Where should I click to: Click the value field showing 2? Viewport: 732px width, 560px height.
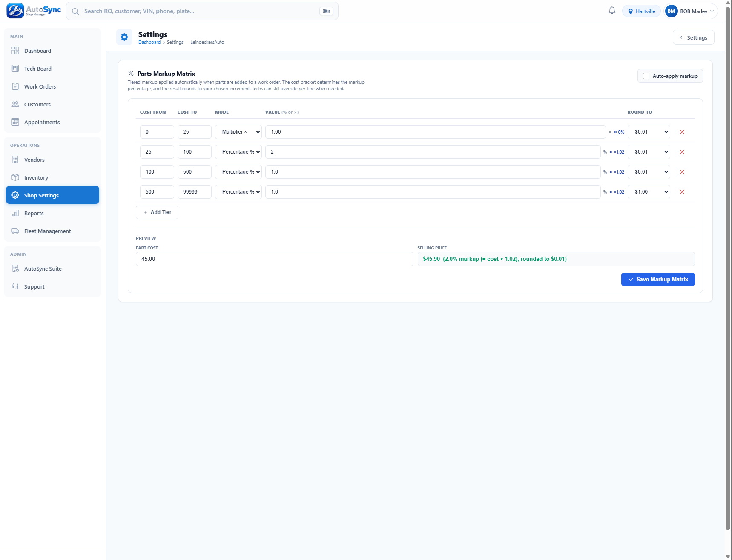[433, 152]
